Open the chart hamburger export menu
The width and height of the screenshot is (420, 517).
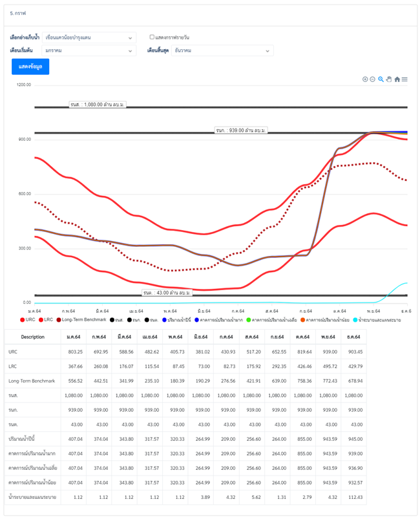pos(404,79)
